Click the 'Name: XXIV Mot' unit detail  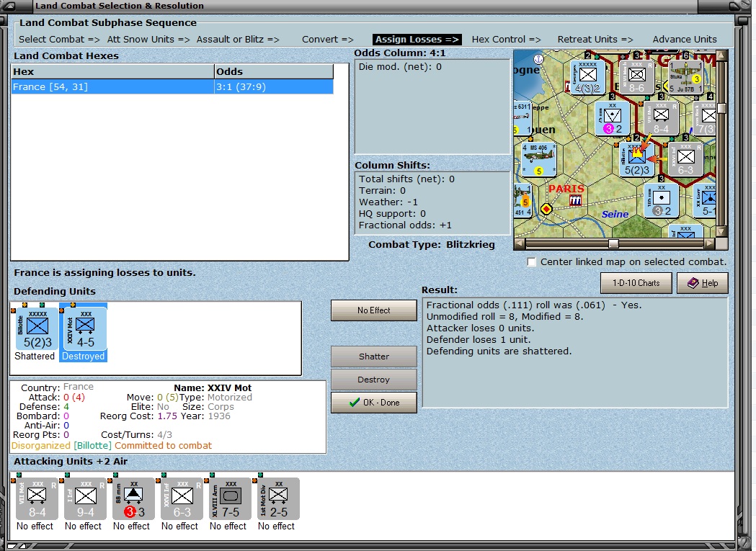pyautogui.click(x=213, y=388)
